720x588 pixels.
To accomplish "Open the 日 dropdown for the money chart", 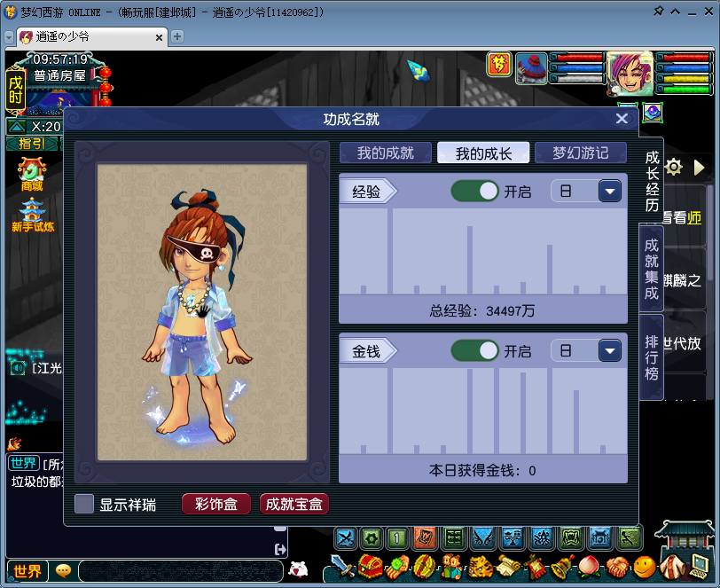I will pos(608,350).
